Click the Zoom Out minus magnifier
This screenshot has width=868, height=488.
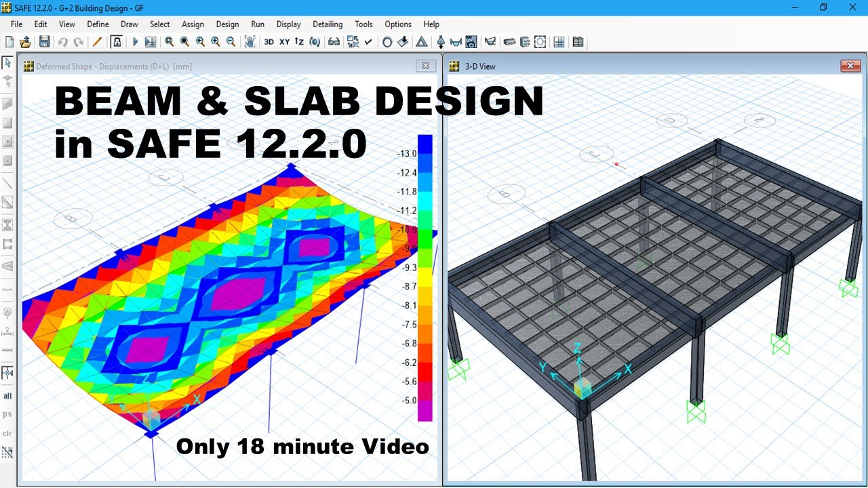(x=231, y=42)
